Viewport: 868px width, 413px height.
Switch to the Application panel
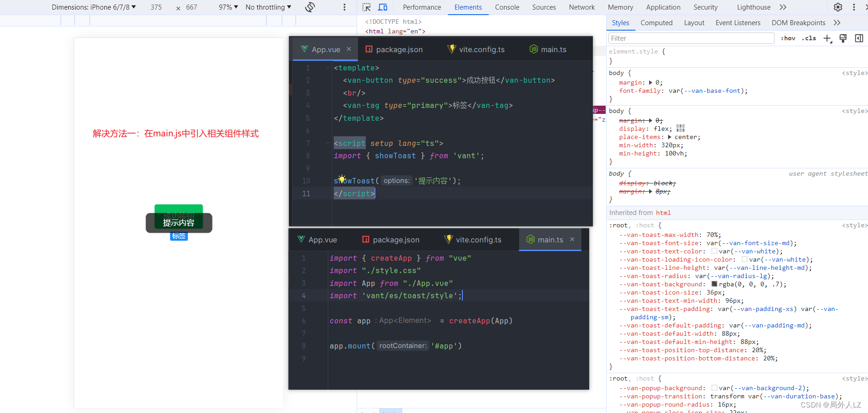pyautogui.click(x=663, y=7)
